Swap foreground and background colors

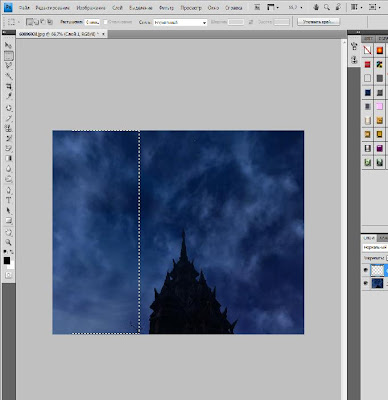coord(12,252)
